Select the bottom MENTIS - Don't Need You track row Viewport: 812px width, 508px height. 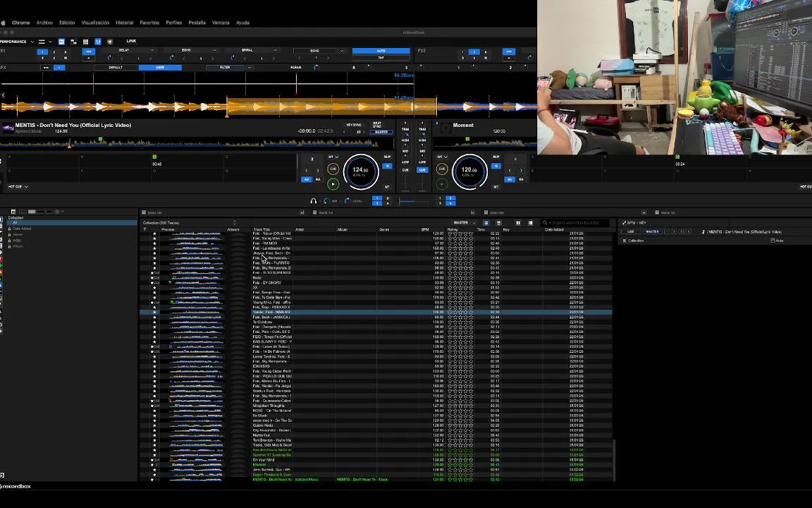coord(376,480)
